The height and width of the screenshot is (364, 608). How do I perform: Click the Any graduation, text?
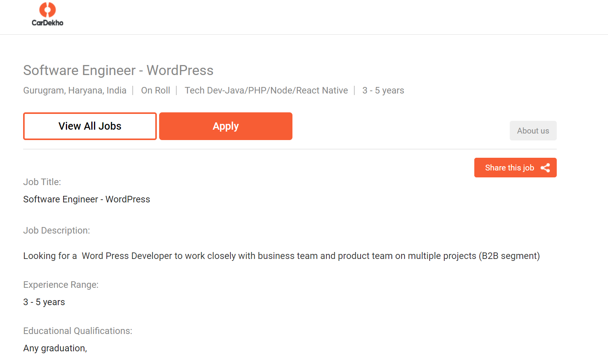pos(55,348)
